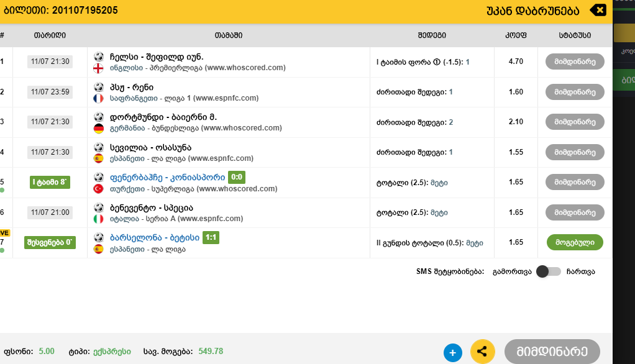Click Spain flag icon in ბარსელონა row
Viewport: 635px width, 364px height.
pos(98,249)
